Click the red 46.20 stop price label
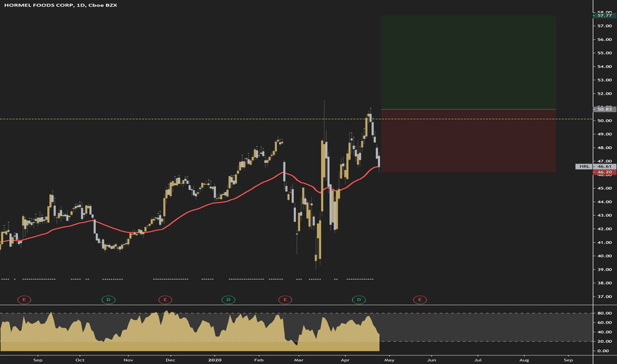 [604, 172]
